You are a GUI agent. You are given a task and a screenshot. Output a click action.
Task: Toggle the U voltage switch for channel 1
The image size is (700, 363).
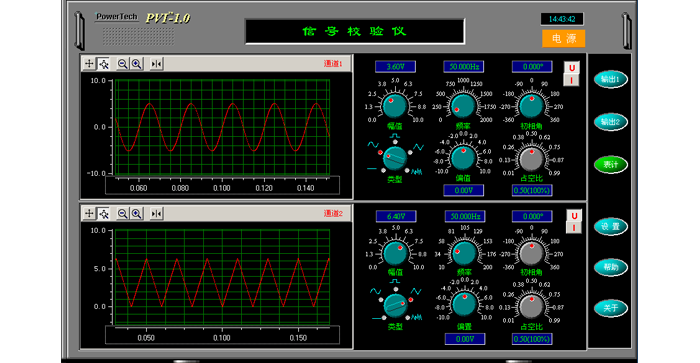[571, 67]
